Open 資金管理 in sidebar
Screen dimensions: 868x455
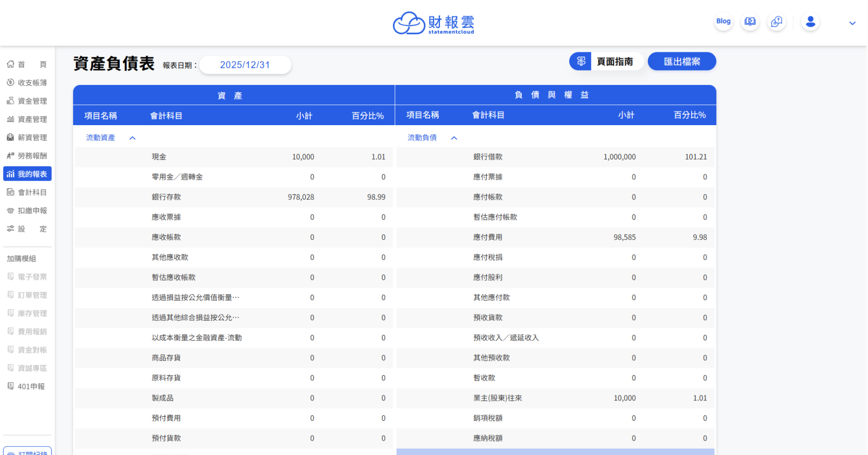(27, 101)
